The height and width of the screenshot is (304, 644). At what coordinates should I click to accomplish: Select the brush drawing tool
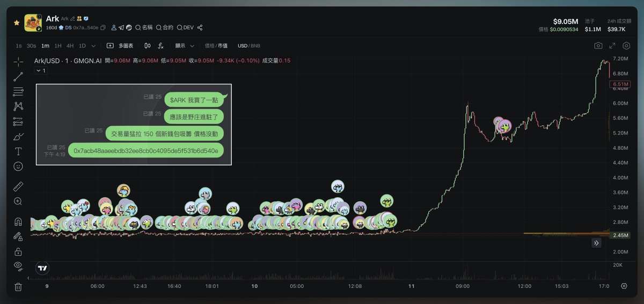point(18,136)
